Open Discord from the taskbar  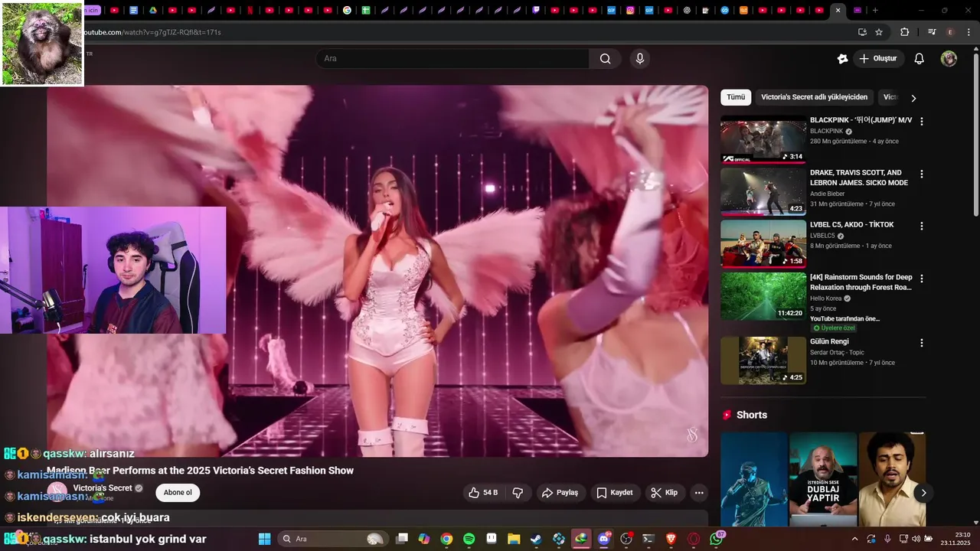(x=604, y=539)
